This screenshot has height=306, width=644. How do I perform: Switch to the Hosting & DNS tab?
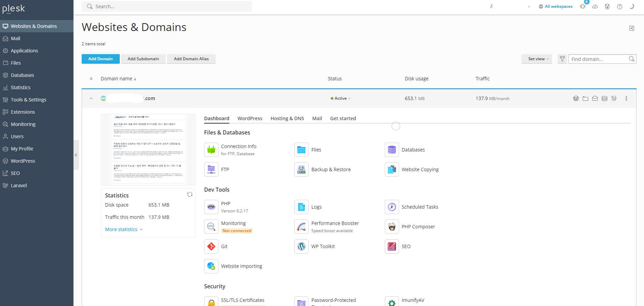point(287,118)
